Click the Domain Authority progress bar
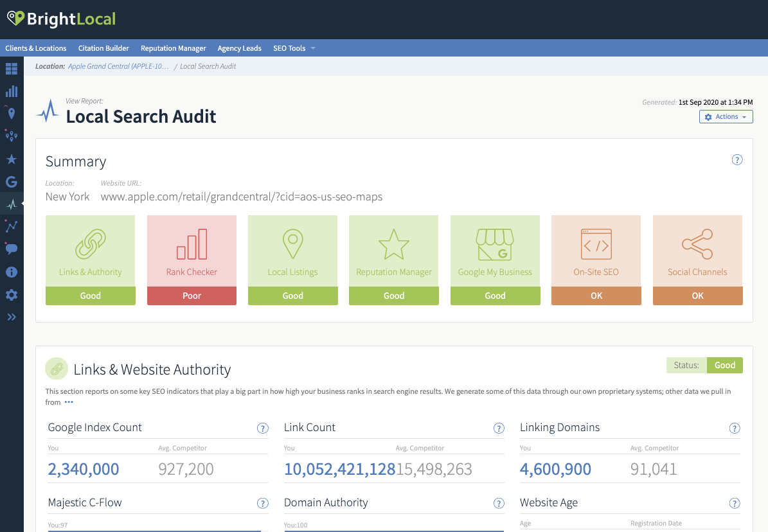Screen dimensions: 768x532 (x=394, y=531)
